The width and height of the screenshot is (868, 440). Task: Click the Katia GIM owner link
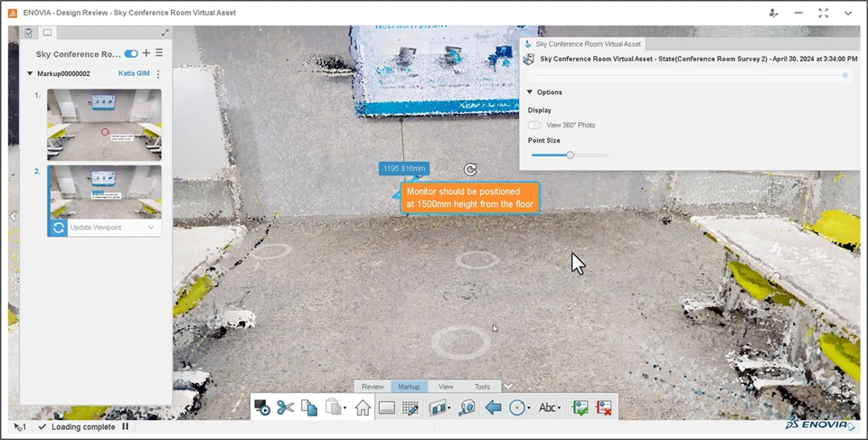click(x=134, y=73)
